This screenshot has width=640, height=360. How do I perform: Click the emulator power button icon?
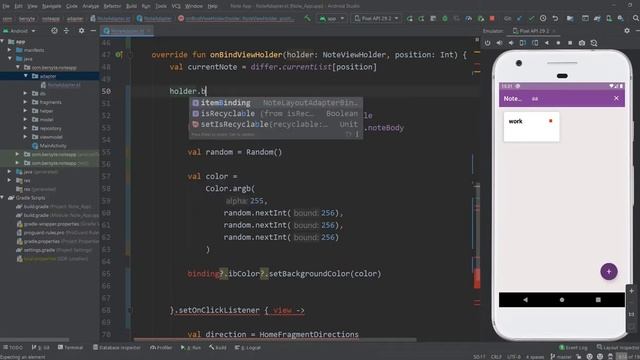487,43
